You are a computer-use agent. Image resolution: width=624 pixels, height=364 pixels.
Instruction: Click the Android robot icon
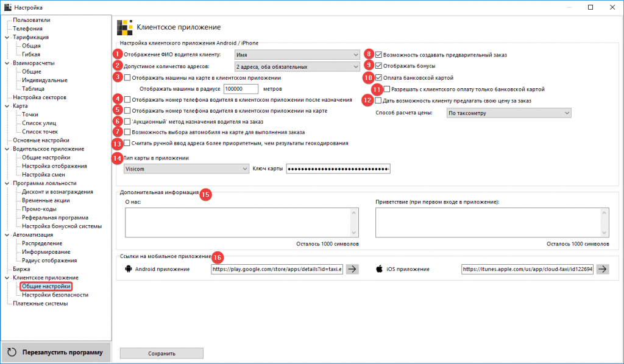pyautogui.click(x=128, y=269)
